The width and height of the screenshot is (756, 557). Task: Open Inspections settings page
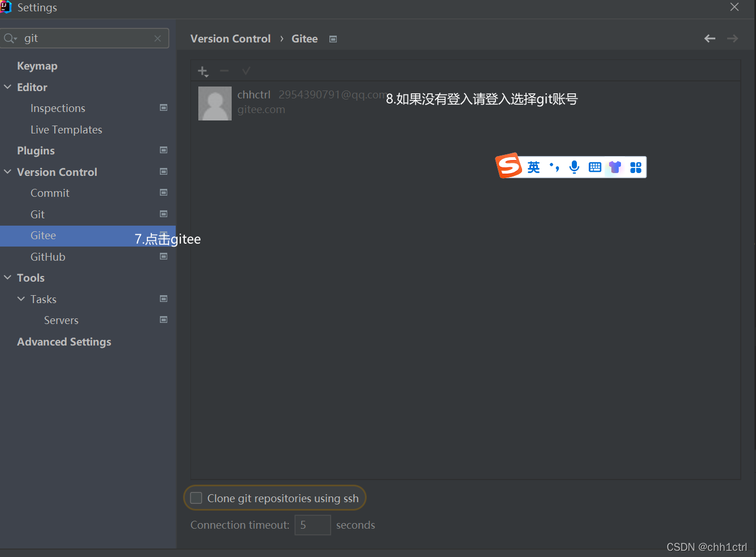58,108
